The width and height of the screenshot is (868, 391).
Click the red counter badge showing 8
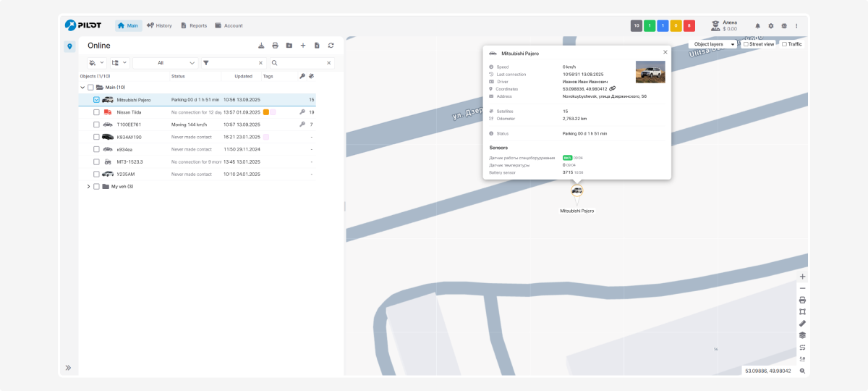click(x=689, y=26)
